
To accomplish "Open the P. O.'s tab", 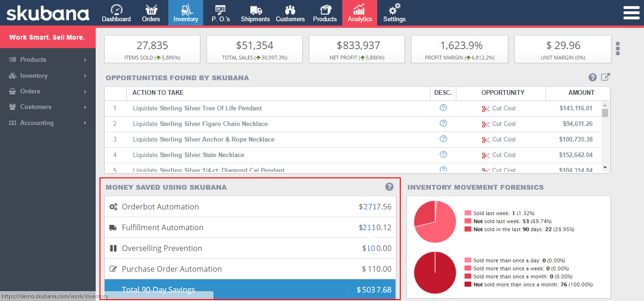I will tap(220, 13).
